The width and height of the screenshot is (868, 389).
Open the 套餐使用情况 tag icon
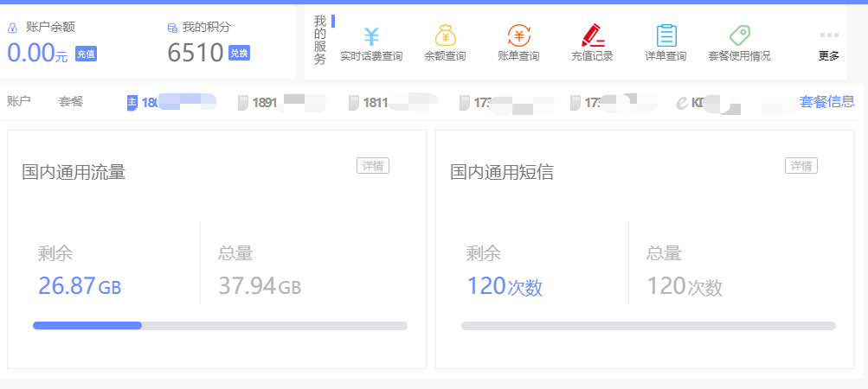click(x=740, y=35)
